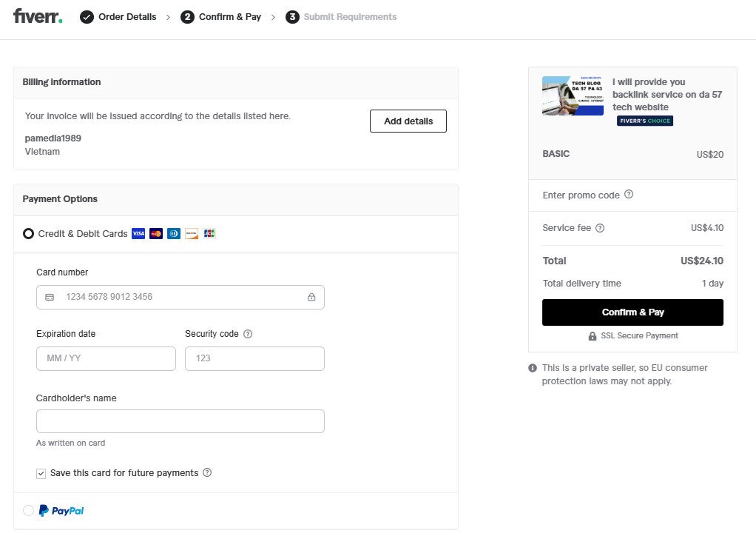Go back to Order Details step
This screenshot has height=539, width=756.
click(x=118, y=17)
